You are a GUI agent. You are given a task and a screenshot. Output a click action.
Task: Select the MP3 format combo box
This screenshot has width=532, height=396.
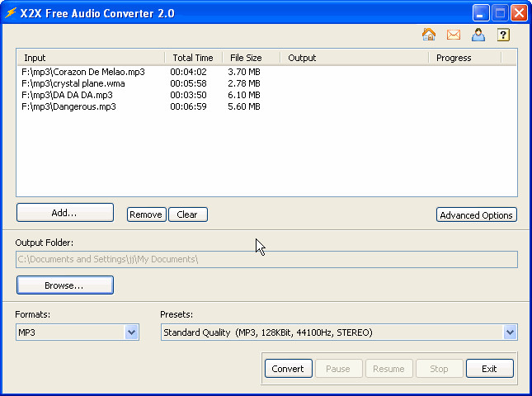point(77,332)
